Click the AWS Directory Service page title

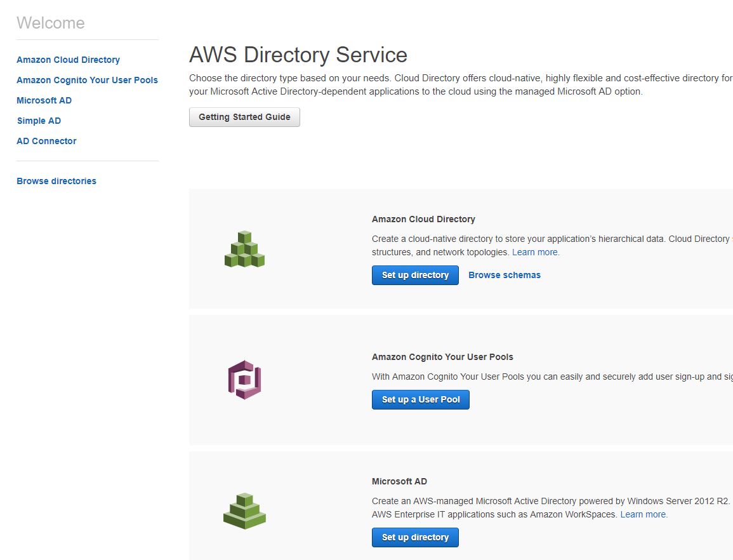298,55
